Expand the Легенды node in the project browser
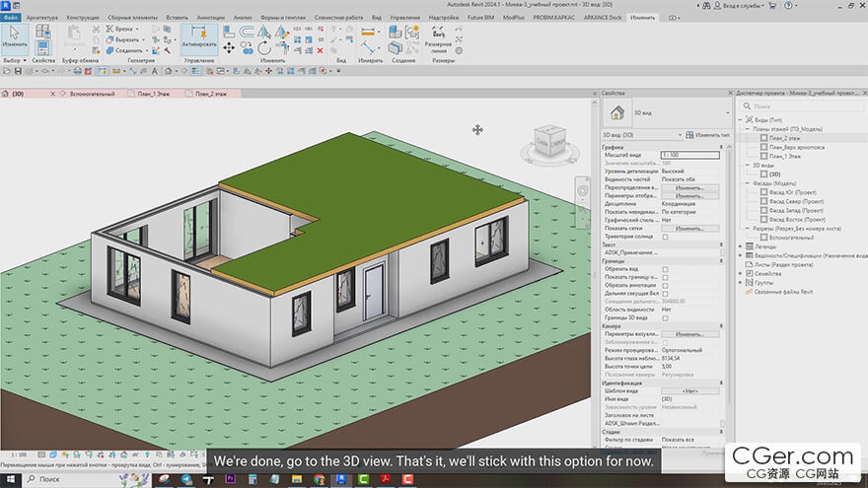Image resolution: width=868 pixels, height=488 pixels. (741, 245)
